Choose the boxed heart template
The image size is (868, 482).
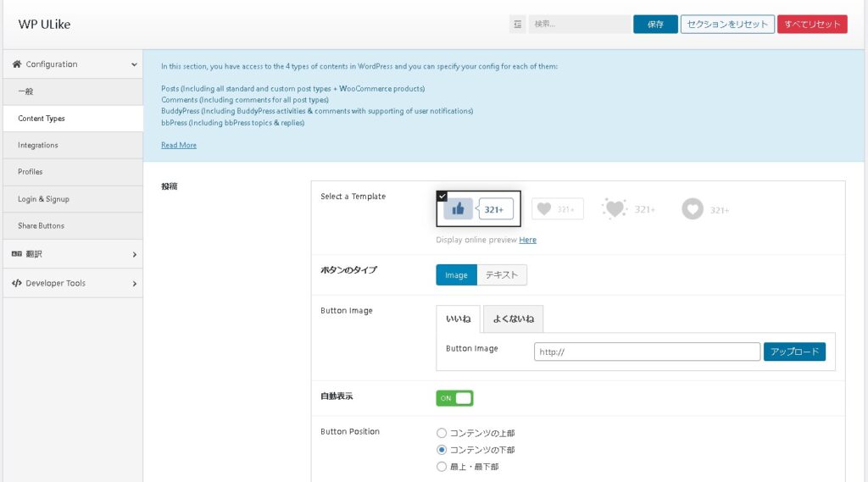(557, 208)
